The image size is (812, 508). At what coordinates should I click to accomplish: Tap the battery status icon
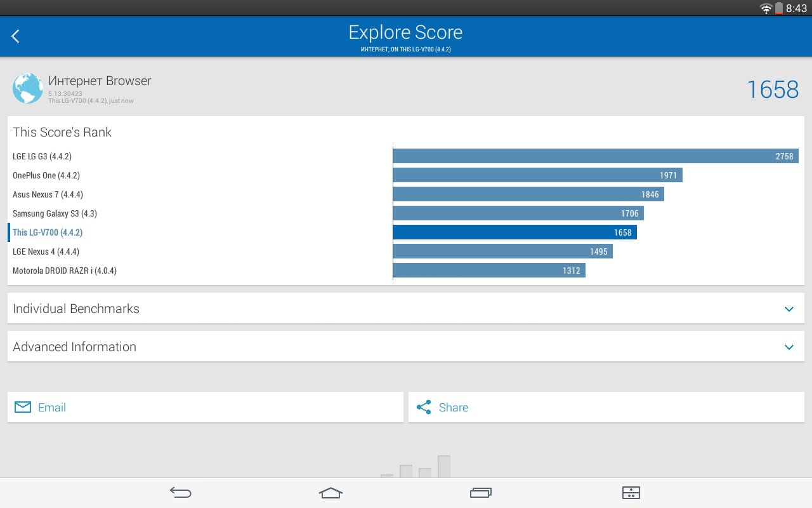(778, 8)
